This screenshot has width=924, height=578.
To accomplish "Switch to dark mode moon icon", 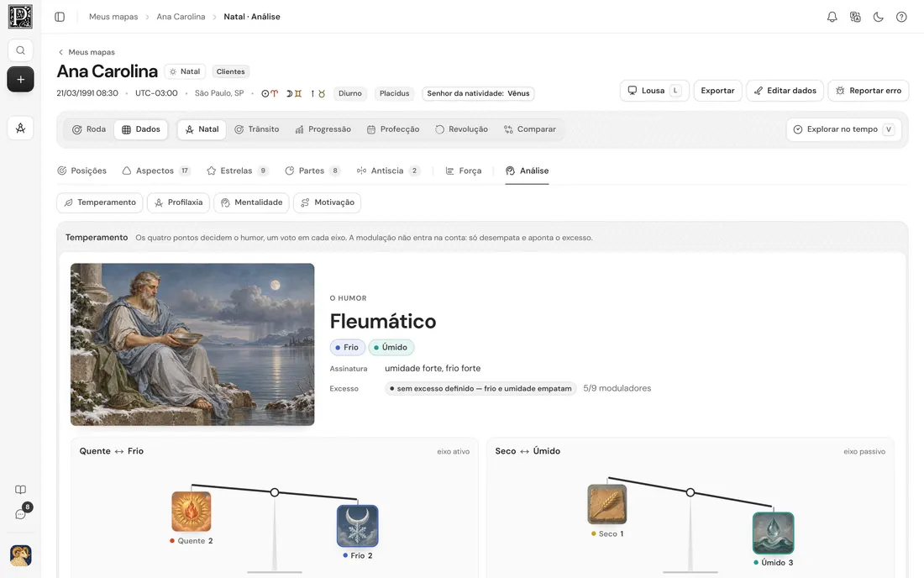I will (878, 17).
